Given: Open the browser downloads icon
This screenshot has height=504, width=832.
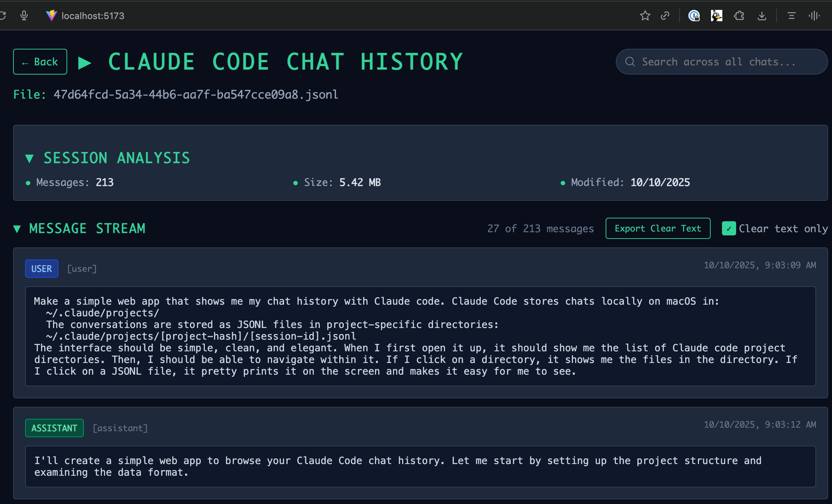Looking at the screenshot, I should pos(762,16).
